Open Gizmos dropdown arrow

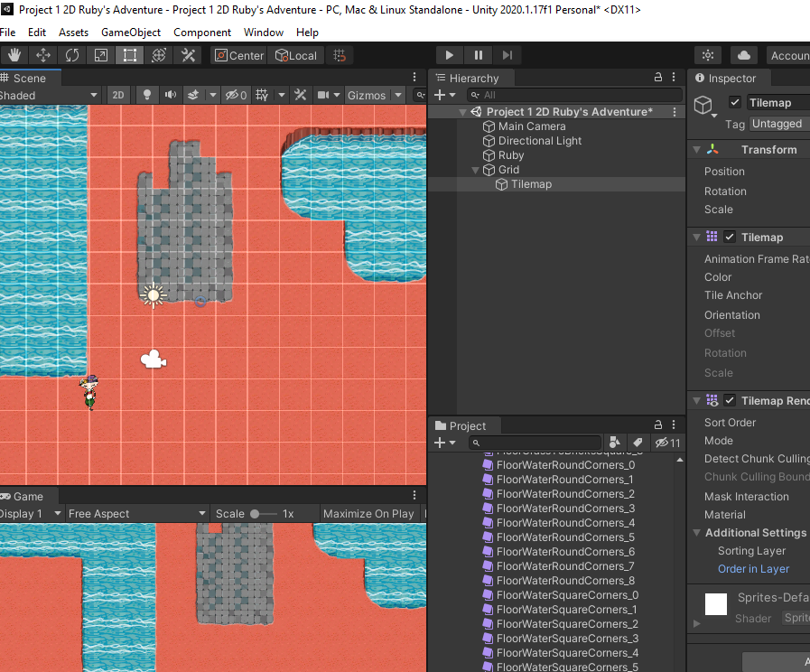click(x=398, y=95)
